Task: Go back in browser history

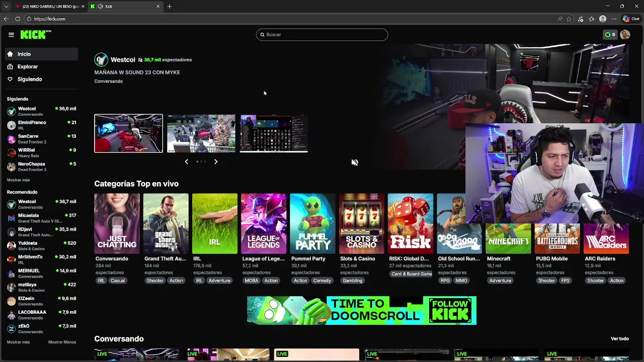Action: click(6, 19)
